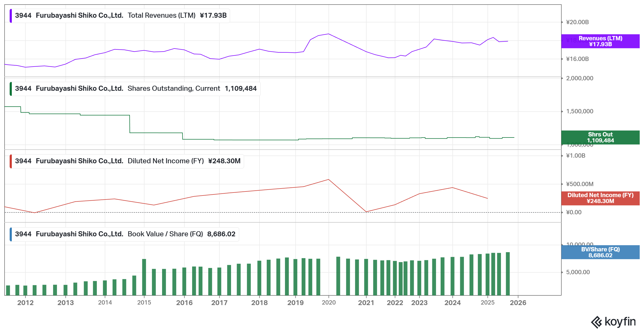The image size is (644, 333).
Task: Click the green Shrs Out 1,109,484 value tag
Action: pyautogui.click(x=600, y=137)
